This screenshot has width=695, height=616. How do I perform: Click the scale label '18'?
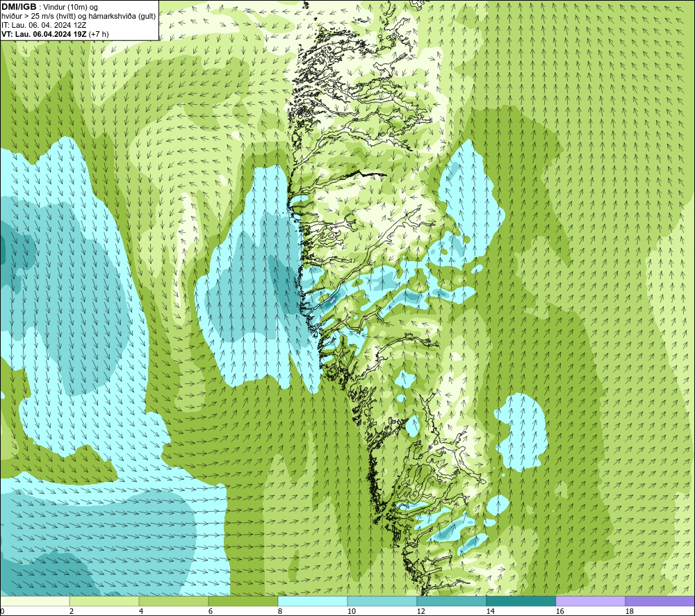click(x=629, y=612)
